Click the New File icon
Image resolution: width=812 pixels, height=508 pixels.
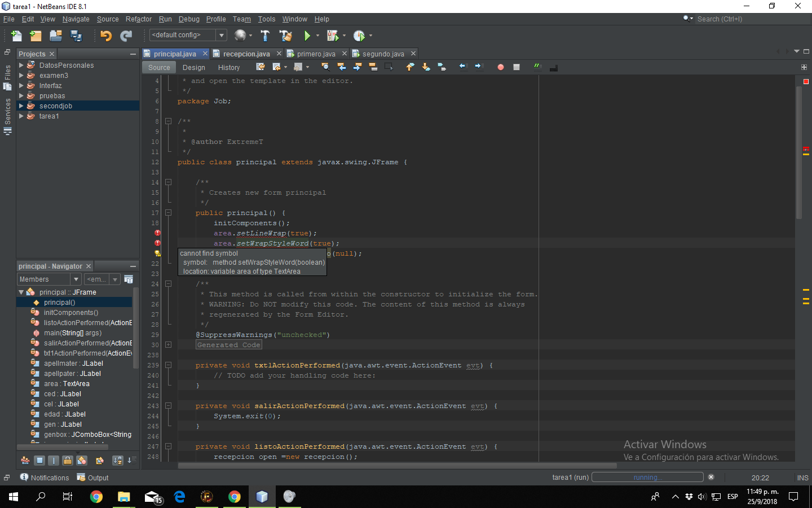click(16, 36)
